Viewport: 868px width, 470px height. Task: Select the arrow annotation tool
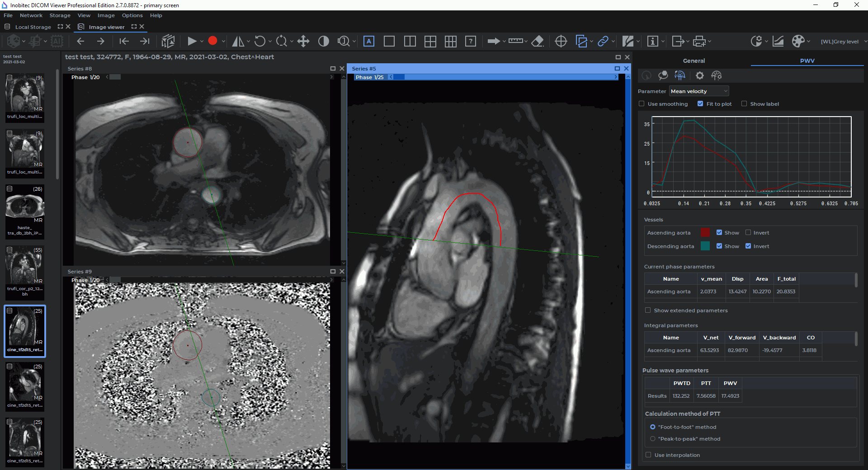tap(494, 41)
